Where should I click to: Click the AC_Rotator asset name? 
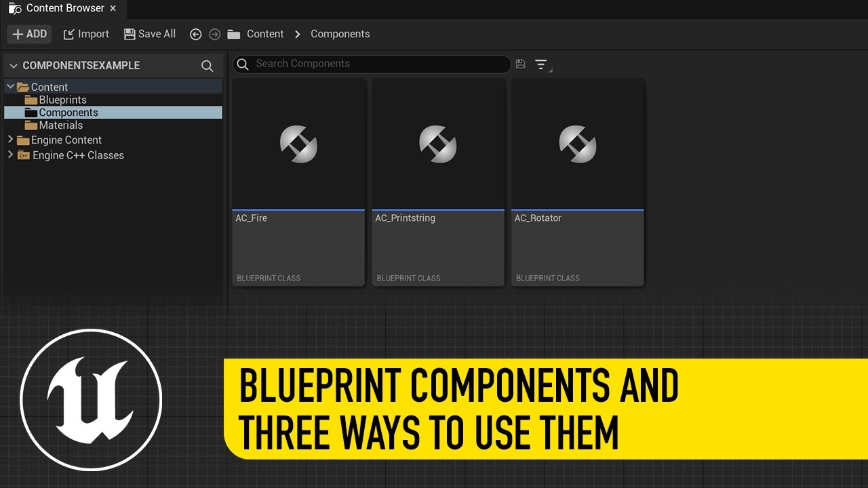538,218
